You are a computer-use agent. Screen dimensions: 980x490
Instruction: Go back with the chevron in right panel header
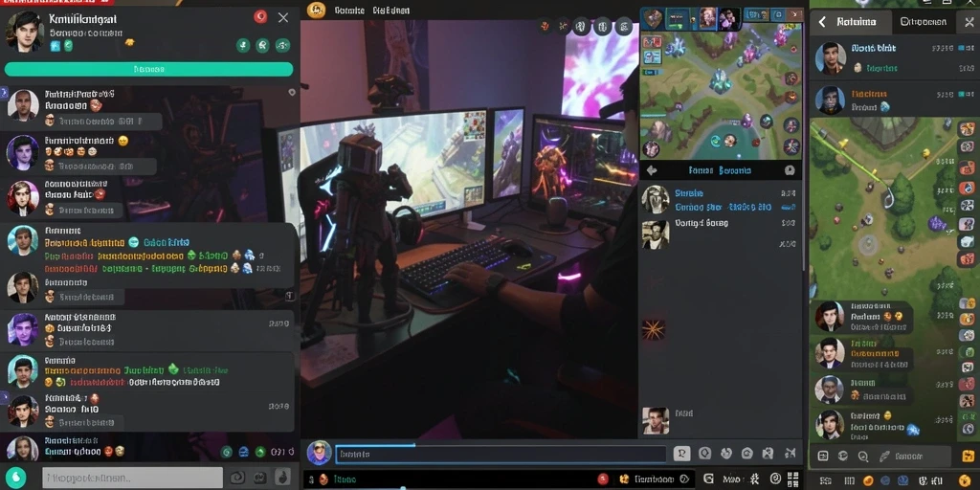coord(822,23)
